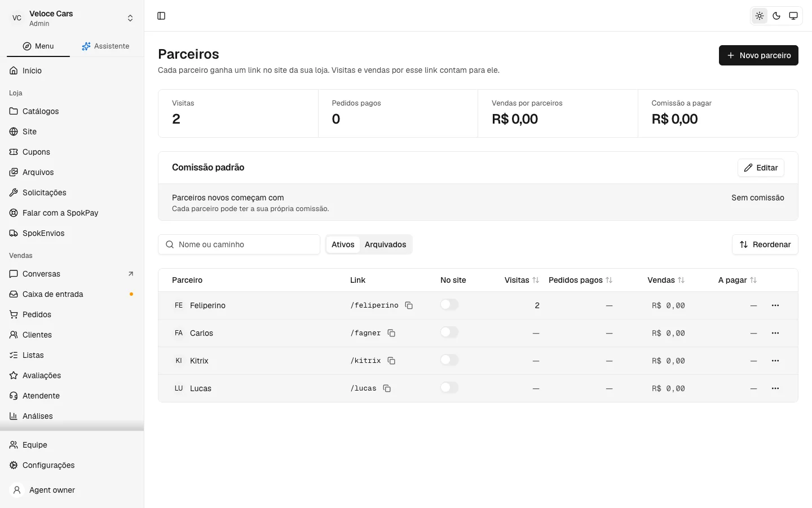Open Listas in sidebar
Image resolution: width=812 pixels, height=508 pixels.
(x=72, y=355)
